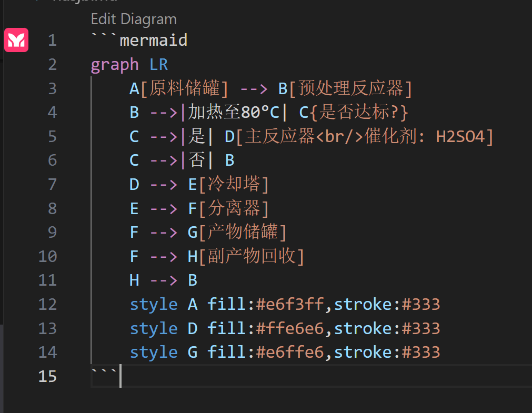Select line number 15 in gutter
This screenshot has height=413, width=532.
coord(47,376)
